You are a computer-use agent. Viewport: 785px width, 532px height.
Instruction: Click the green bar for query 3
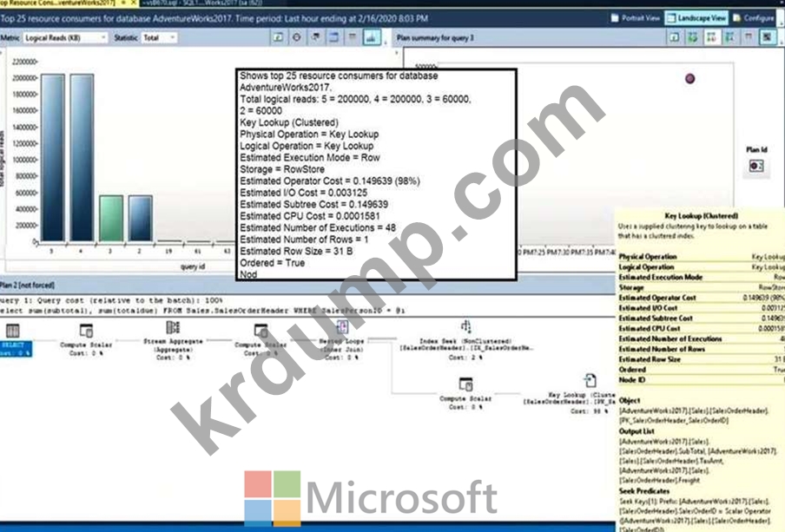coord(109,226)
